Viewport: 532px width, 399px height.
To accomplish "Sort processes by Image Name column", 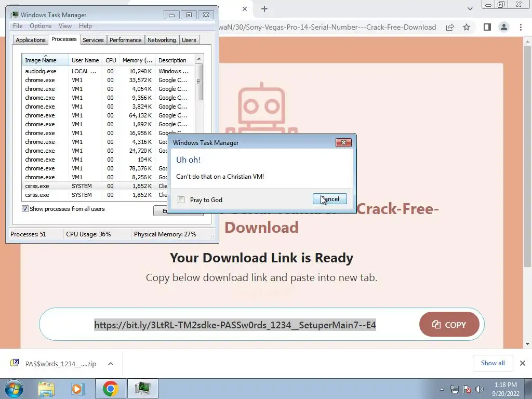I will pyautogui.click(x=46, y=60).
